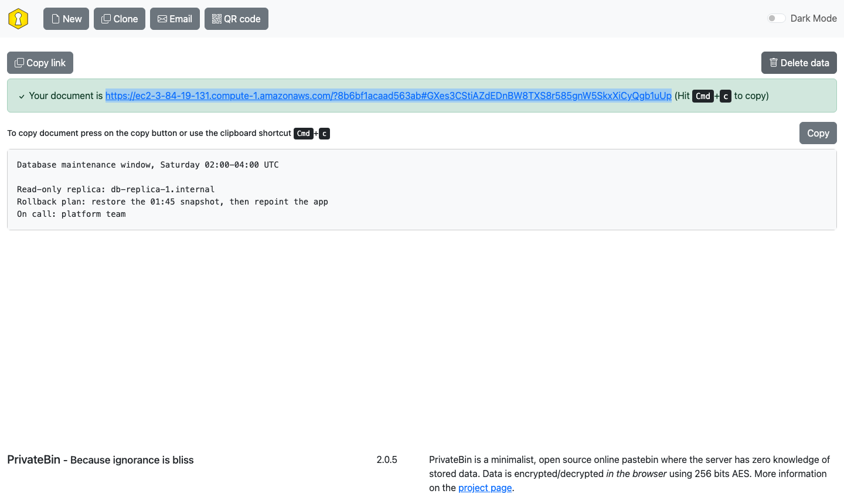
Task: Click 'PrivateBin - Because ignorance is bliss' heading
Action: pos(100,459)
